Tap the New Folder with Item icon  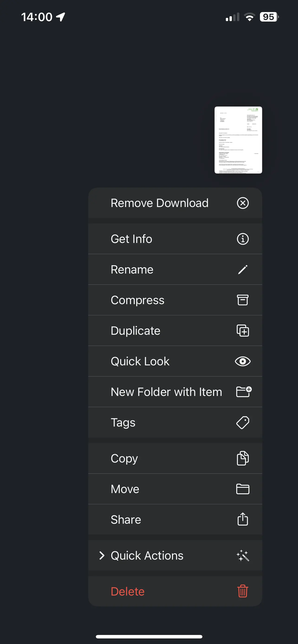(243, 392)
